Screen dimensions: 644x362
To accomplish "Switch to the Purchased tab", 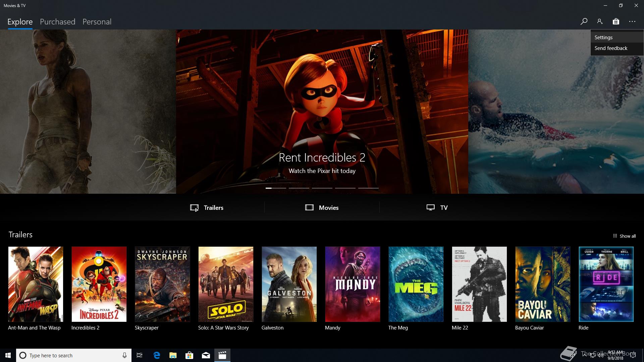I will (x=58, y=22).
